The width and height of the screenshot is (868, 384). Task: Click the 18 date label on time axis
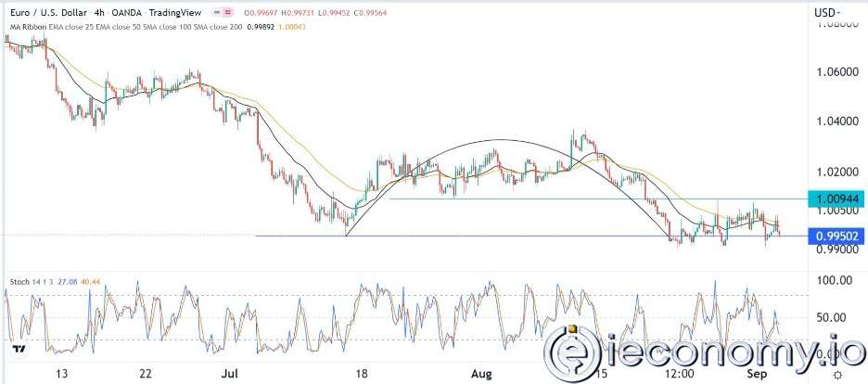(362, 374)
